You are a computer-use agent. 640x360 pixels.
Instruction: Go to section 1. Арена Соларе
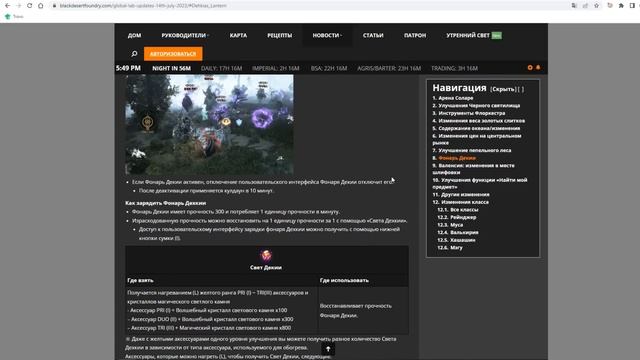[x=453, y=98]
